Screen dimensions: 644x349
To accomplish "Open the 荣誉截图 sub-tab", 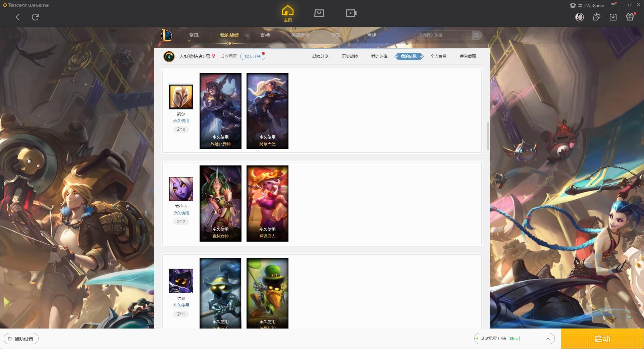I will pos(468,56).
